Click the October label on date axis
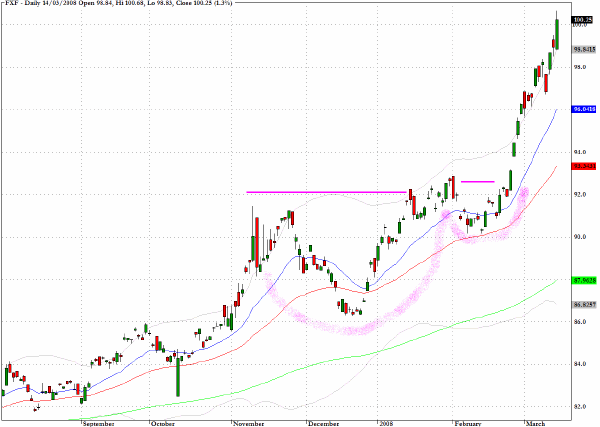Image resolution: width=600 pixels, height=427 pixels. tap(163, 424)
